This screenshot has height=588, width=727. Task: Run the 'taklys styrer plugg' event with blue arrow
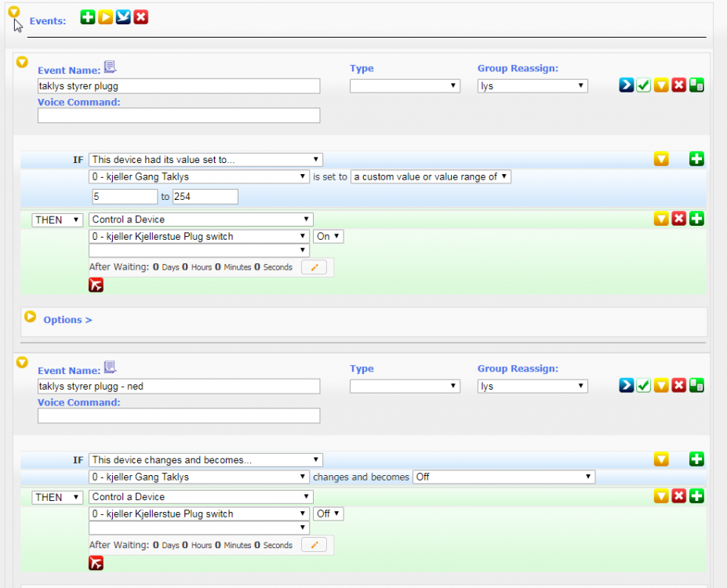click(626, 85)
